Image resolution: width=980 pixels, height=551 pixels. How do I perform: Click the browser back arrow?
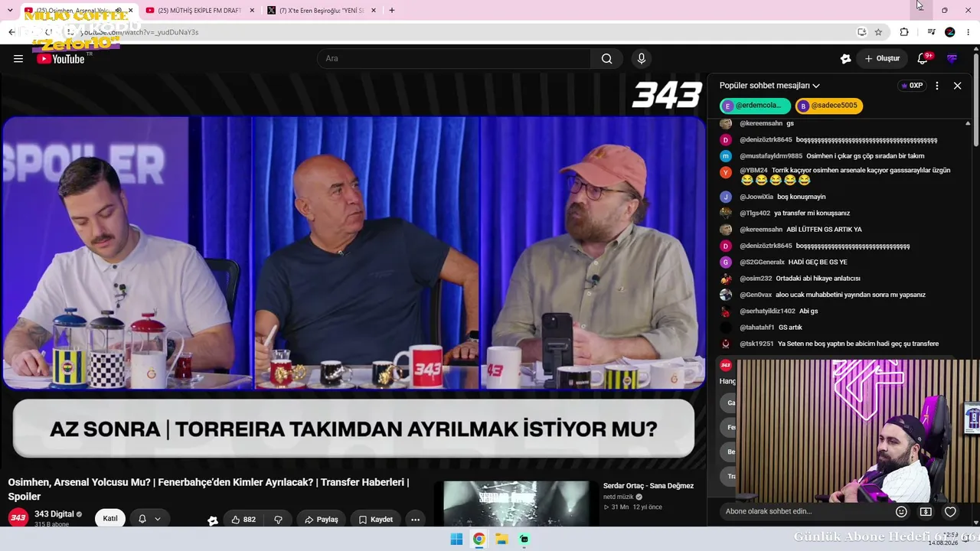[x=11, y=32]
